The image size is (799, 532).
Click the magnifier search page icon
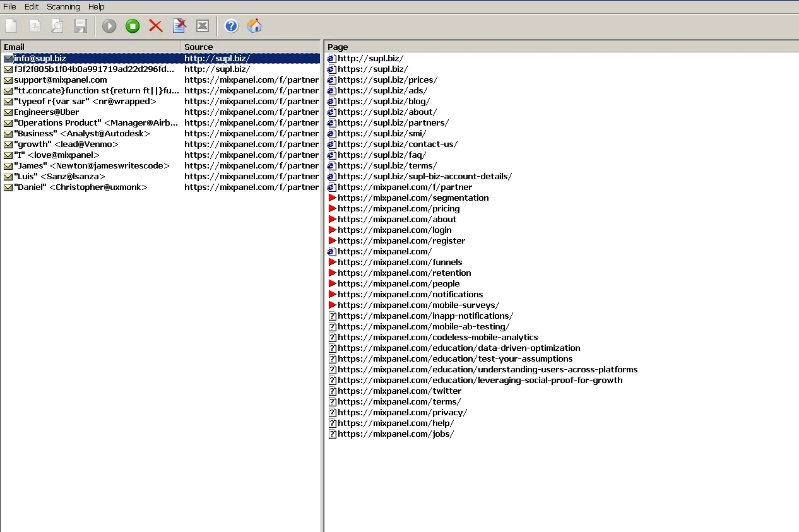click(x=57, y=26)
